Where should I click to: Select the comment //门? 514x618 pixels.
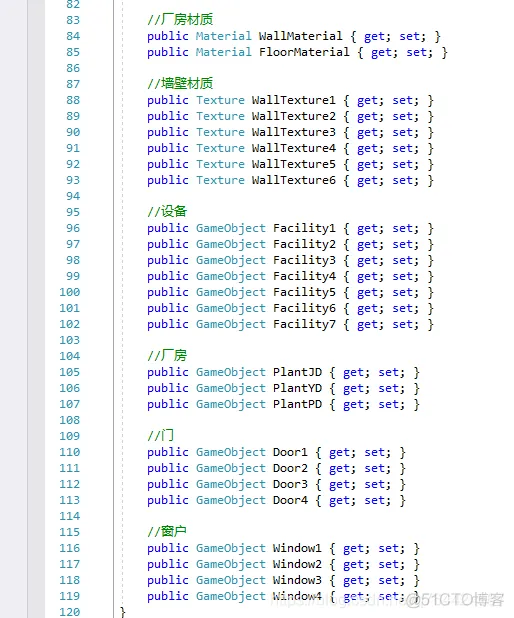coord(160,436)
